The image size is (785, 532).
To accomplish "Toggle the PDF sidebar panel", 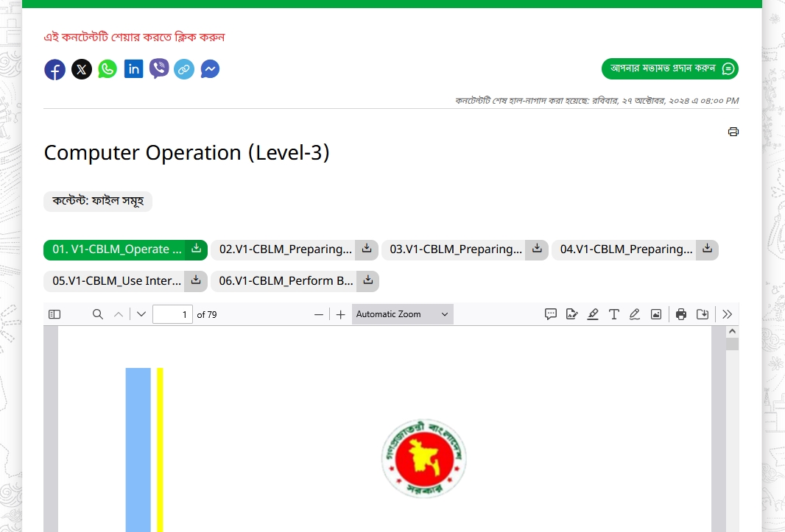I will (54, 314).
